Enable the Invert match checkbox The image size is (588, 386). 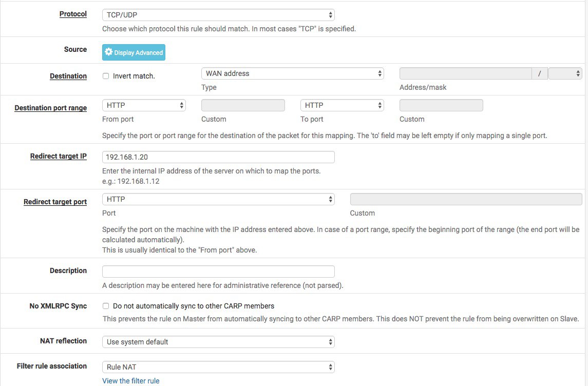coord(106,76)
